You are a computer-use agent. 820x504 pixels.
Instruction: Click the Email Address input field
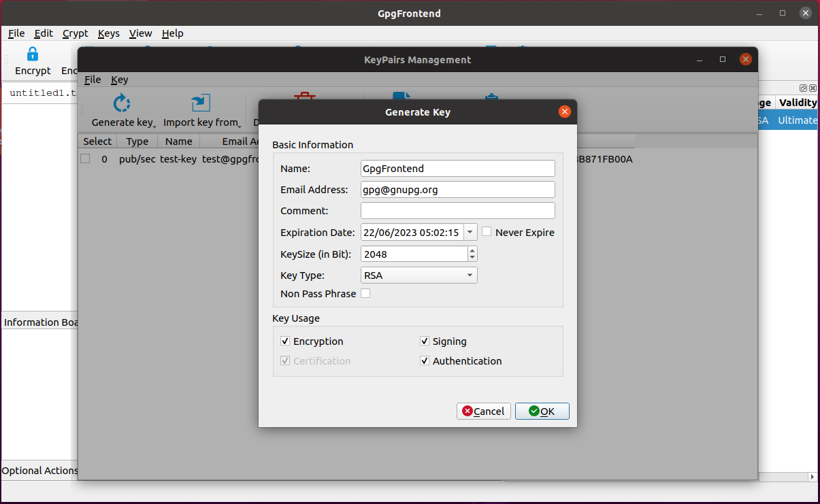[458, 190]
